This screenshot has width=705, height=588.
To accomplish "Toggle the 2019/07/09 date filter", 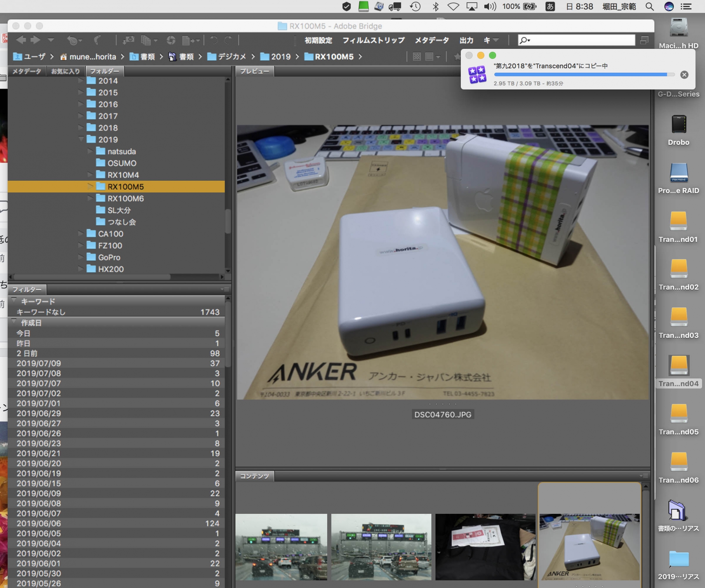I will tap(116, 363).
